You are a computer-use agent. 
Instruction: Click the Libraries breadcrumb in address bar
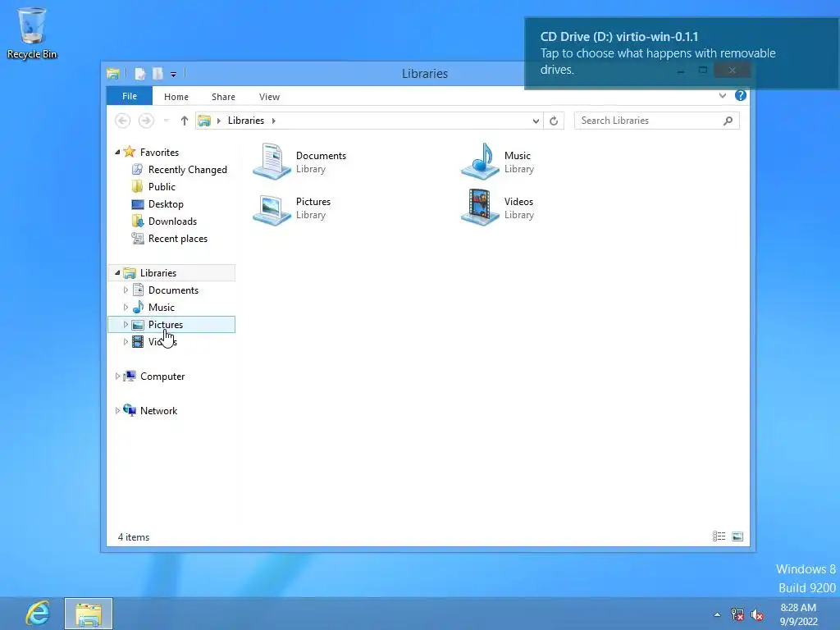pyautogui.click(x=246, y=121)
